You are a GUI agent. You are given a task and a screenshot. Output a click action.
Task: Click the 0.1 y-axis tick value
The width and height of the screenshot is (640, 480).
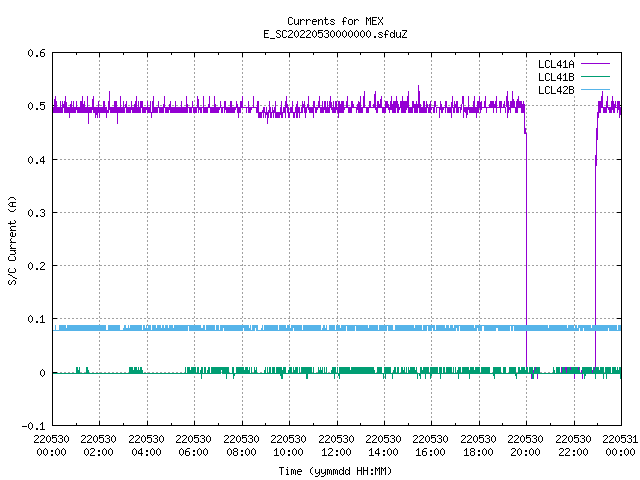(36, 319)
